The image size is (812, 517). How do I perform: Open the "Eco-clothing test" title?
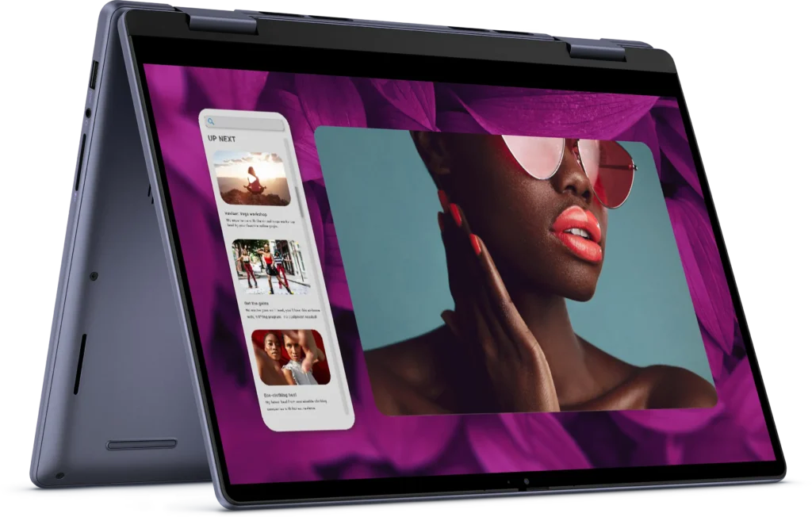(x=282, y=394)
